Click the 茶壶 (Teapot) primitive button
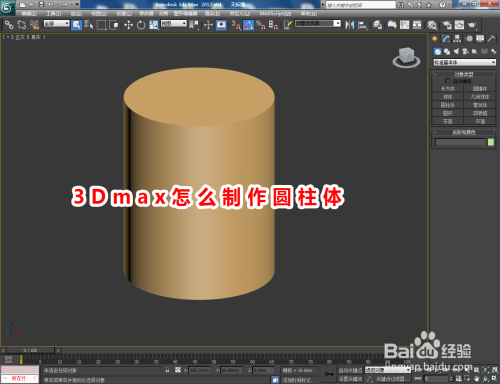 tap(448, 121)
